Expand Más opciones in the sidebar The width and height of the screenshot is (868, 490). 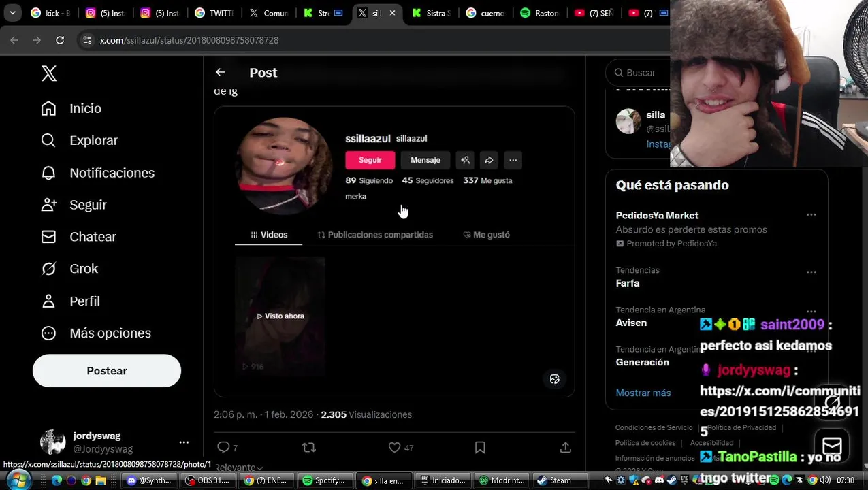pyautogui.click(x=95, y=333)
